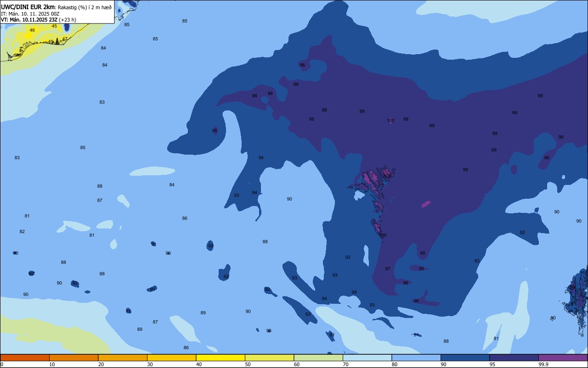The image size is (588, 368).
Task: Click the "97" humidity value on the map
Action: [x=388, y=269]
